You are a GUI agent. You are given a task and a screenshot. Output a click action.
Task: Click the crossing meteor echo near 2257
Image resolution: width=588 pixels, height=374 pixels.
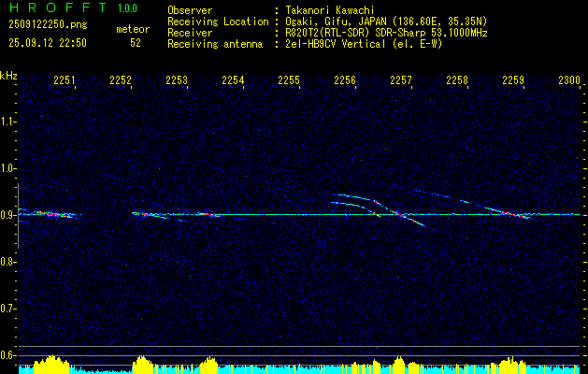point(398,214)
